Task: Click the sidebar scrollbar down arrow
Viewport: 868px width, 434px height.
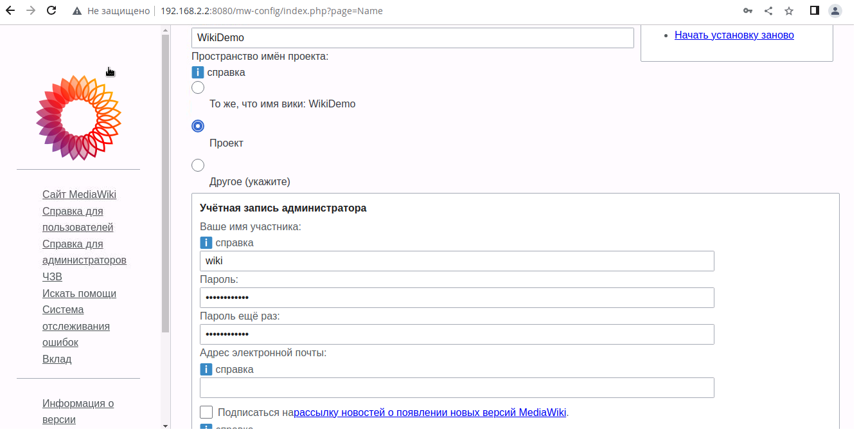Action: pyautogui.click(x=165, y=425)
